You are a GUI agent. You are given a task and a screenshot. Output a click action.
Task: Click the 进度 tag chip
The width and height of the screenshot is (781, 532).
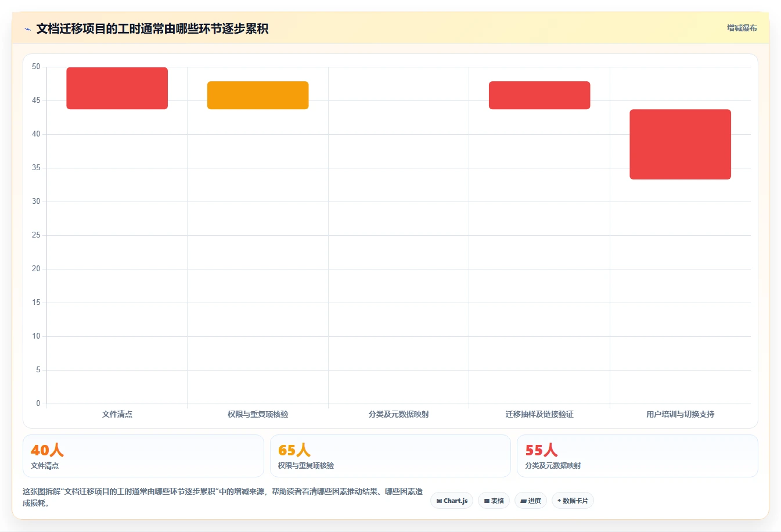531,501
